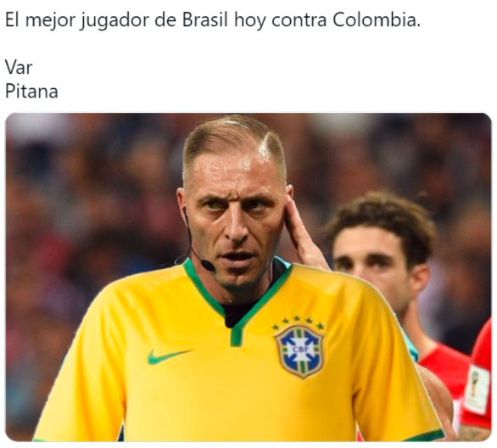Click the headset microphone near the mouth
The image size is (497, 448).
[x=208, y=265]
